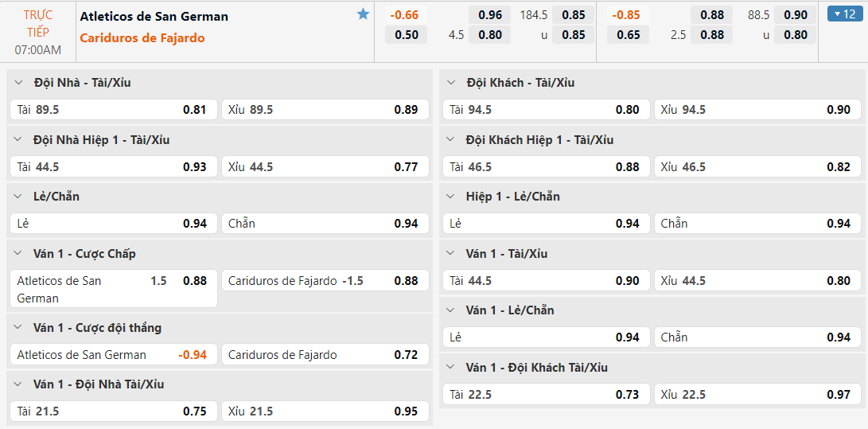Pick Atleticos de San German to win at -0.94

tap(113, 355)
